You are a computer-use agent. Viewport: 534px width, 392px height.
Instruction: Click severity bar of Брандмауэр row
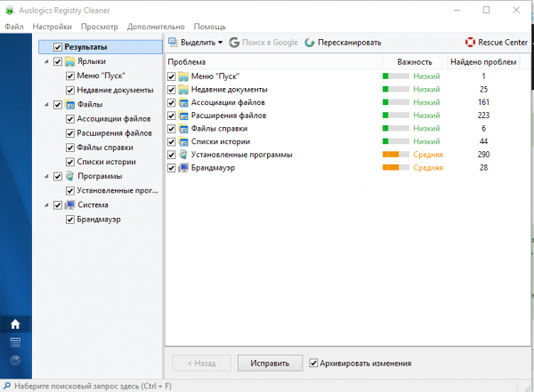[x=396, y=167]
